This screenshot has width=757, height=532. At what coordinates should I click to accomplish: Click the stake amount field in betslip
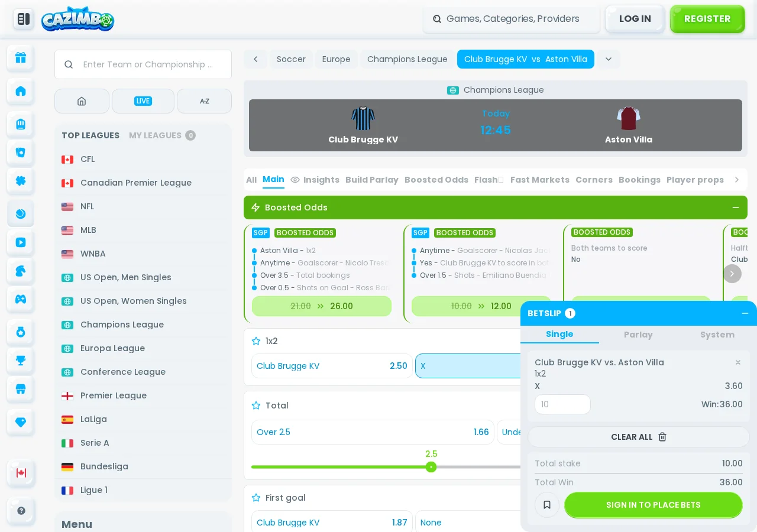coord(562,404)
